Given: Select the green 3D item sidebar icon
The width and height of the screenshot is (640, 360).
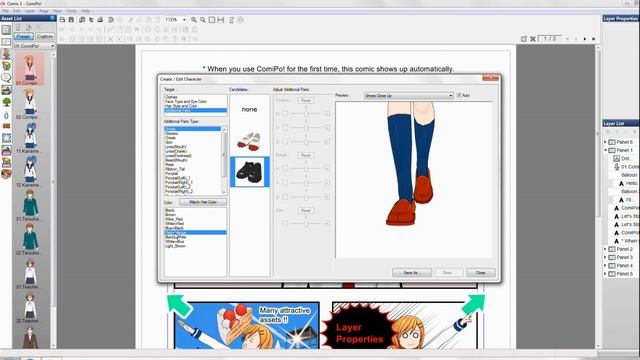Looking at the screenshot, I should coord(6,65).
